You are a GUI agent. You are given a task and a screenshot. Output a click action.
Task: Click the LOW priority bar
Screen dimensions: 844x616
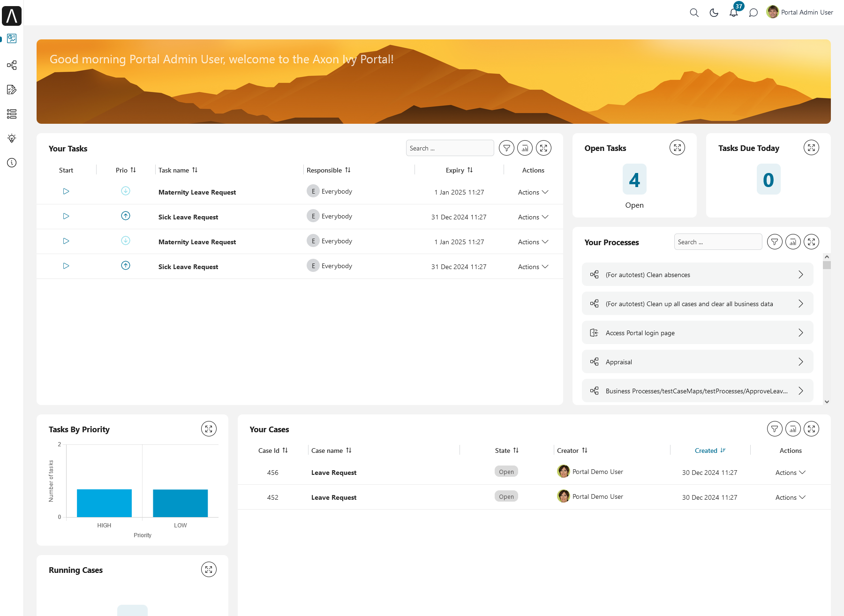point(180,503)
